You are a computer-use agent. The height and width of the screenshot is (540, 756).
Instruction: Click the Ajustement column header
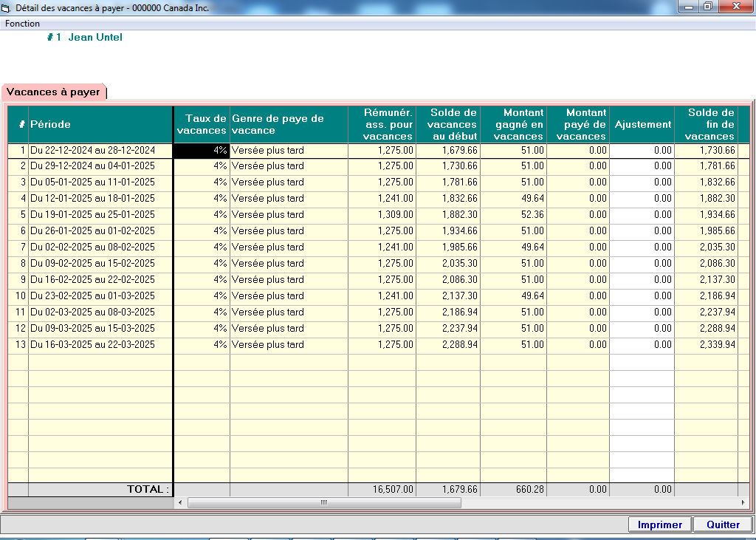(641, 124)
